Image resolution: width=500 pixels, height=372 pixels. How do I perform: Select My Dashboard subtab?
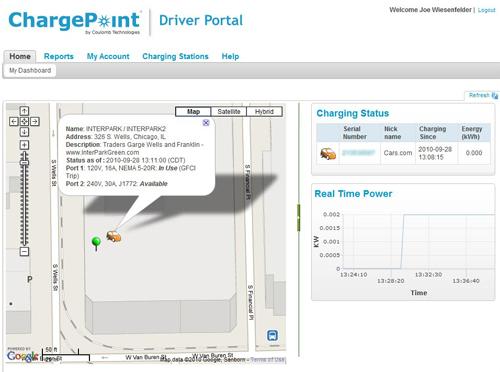30,70
